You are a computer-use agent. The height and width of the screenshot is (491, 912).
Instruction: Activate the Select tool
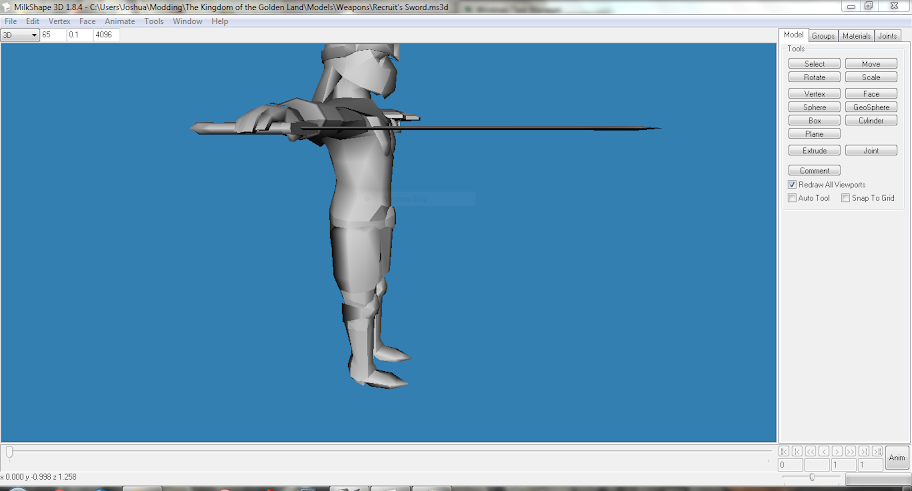814,64
